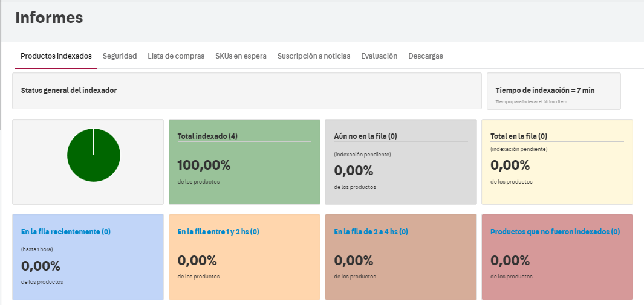Click the 'Status general del indexador' panel
This screenshot has height=305, width=644.
tap(247, 91)
